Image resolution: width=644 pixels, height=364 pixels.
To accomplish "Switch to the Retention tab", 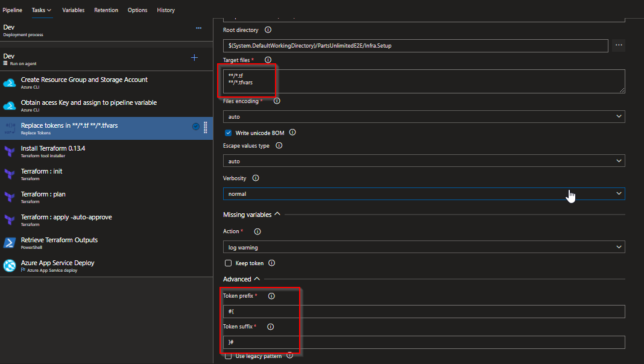I will pos(106,10).
